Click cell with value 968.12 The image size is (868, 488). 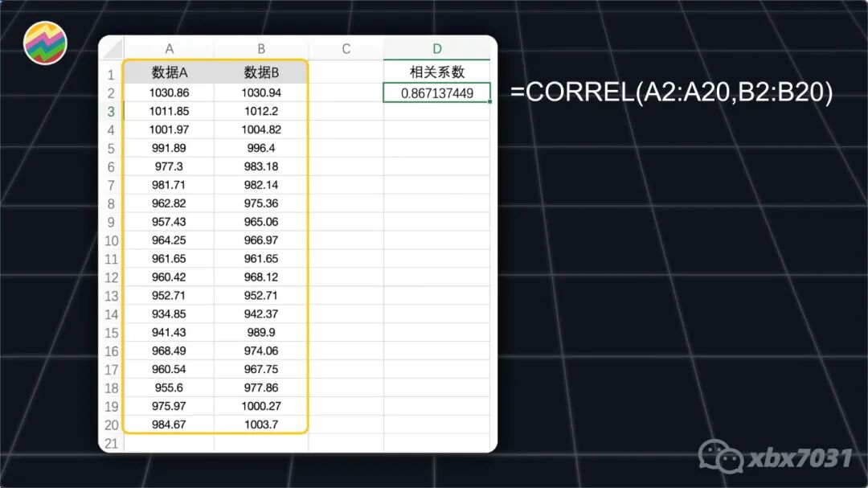[x=261, y=277]
